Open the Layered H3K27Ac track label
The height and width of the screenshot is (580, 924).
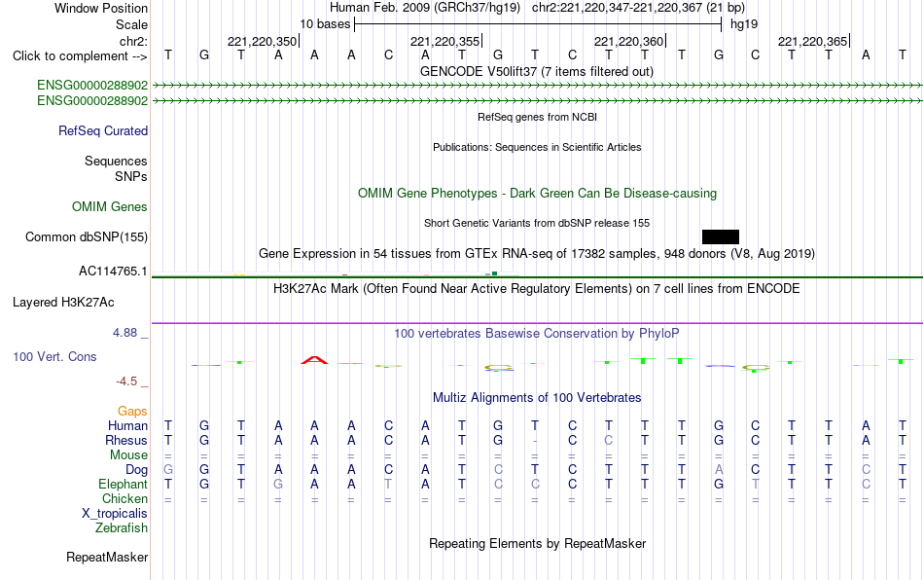coord(63,303)
